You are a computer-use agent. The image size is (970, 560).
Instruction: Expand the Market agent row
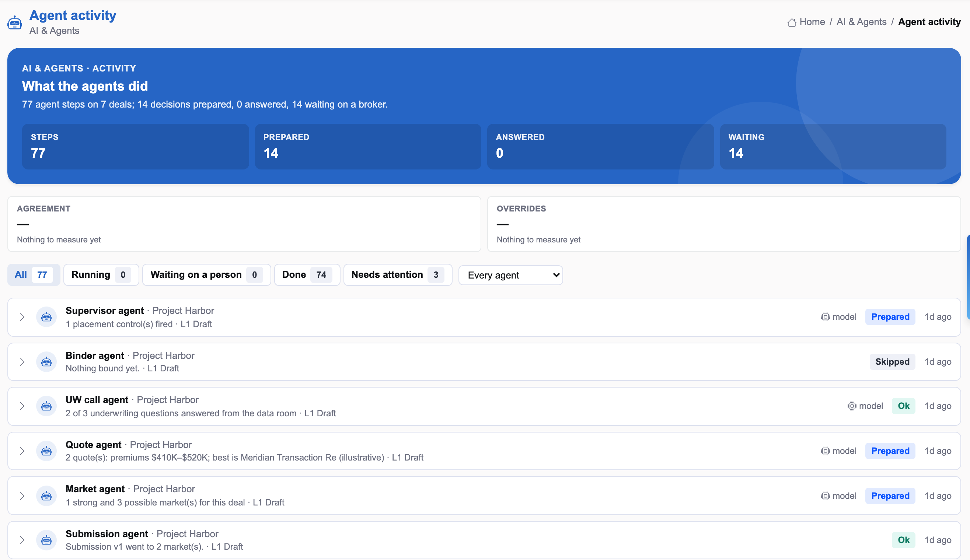coord(22,496)
